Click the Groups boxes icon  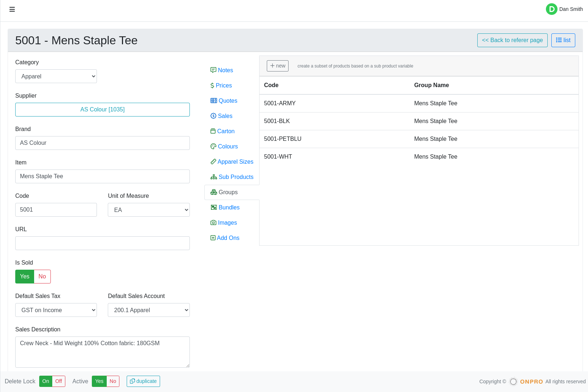214,192
